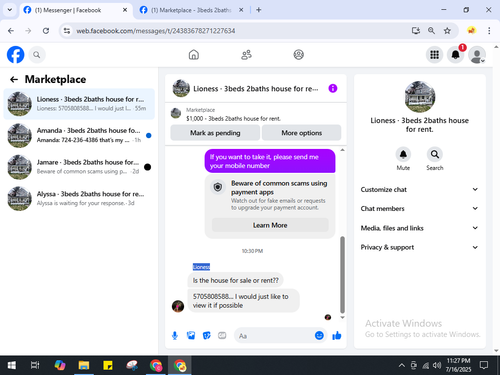This screenshot has height=375, width=500.
Task: Open Task View in the taskbar
Action: tap(35, 366)
